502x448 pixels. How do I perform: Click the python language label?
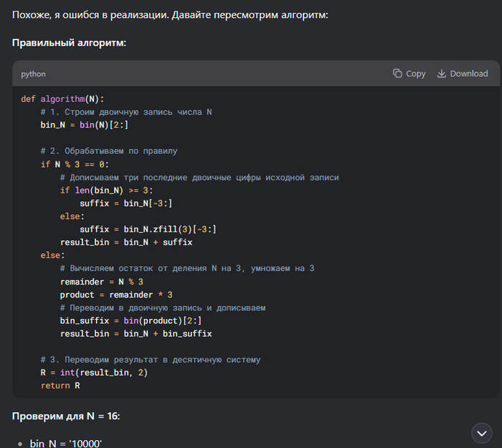click(33, 74)
